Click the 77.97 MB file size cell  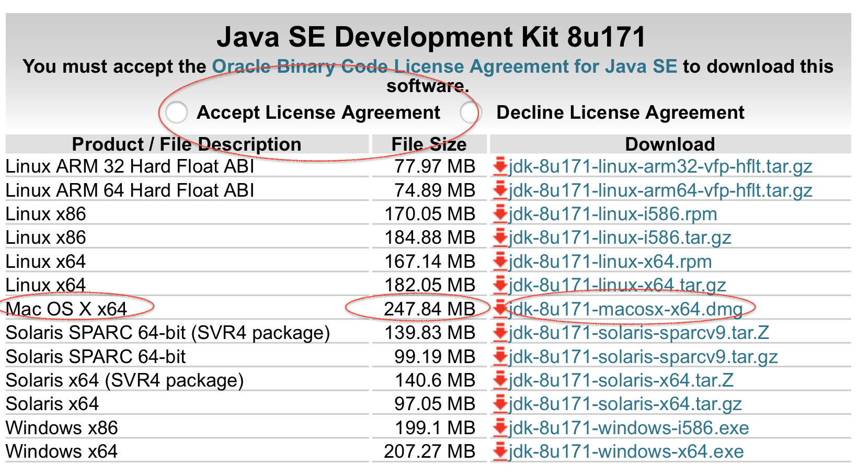click(x=435, y=166)
